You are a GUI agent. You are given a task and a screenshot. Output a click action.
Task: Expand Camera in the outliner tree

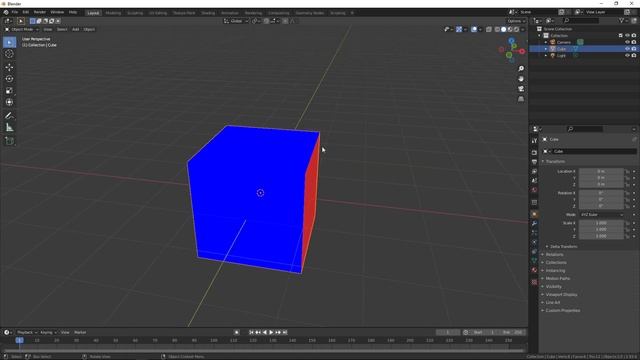pyautogui.click(x=546, y=42)
